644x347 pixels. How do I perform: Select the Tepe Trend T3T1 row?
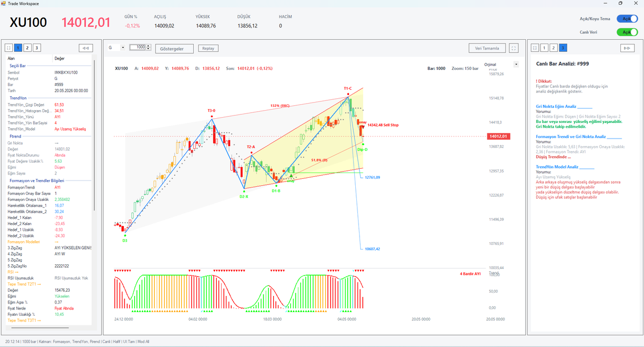(x=49, y=320)
